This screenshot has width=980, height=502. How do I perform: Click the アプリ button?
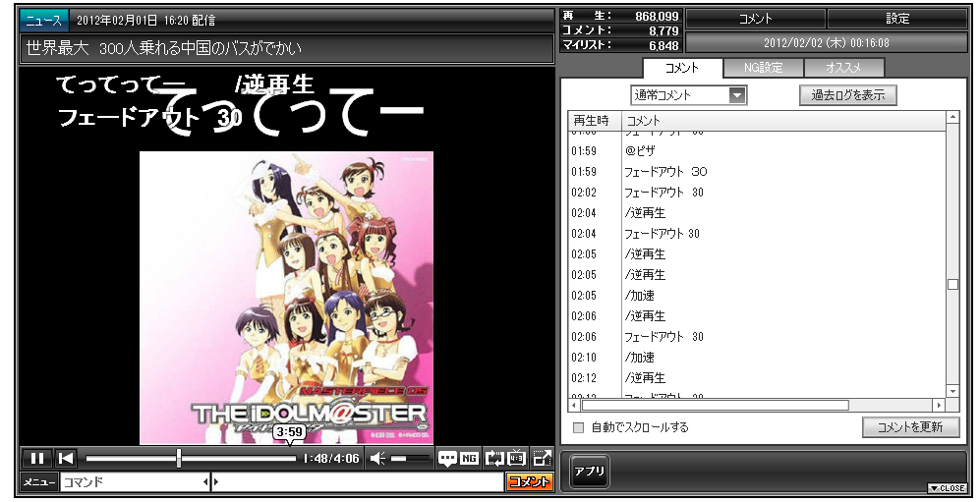tap(589, 472)
